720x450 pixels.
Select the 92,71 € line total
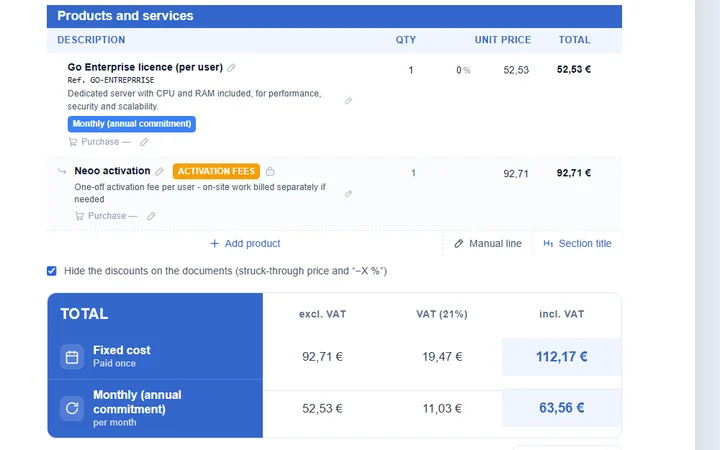tap(574, 173)
